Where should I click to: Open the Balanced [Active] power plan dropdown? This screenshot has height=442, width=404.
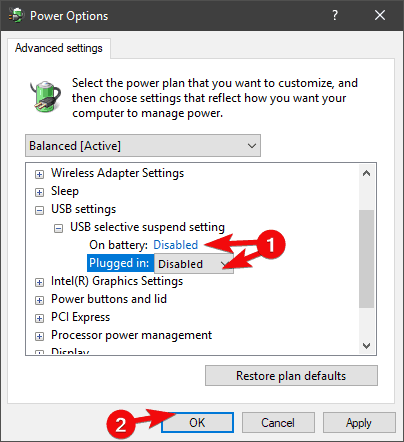pyautogui.click(x=143, y=146)
